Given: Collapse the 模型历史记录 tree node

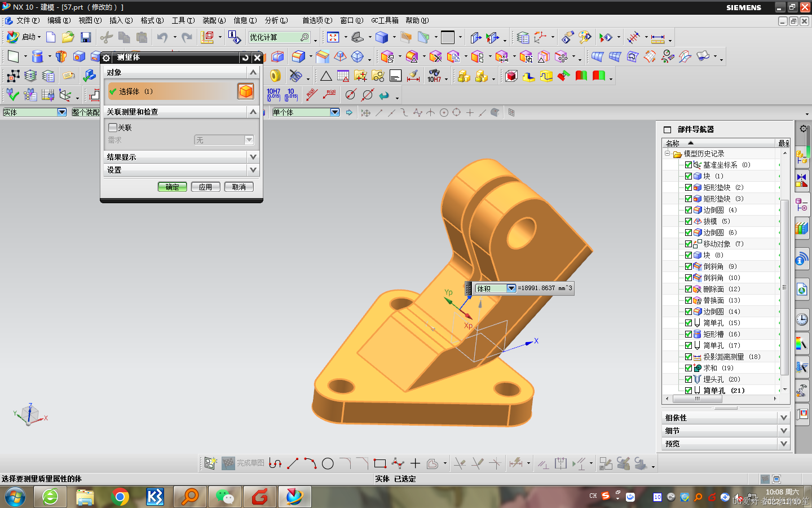Looking at the screenshot, I should [668, 154].
